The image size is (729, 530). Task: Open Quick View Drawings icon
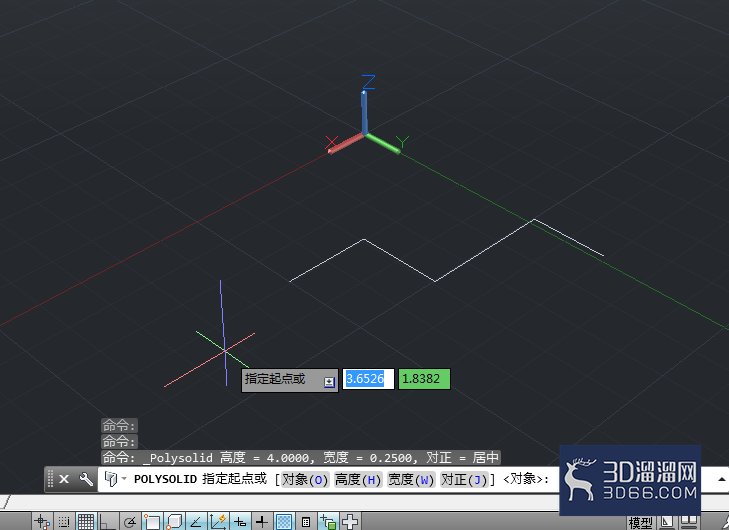tap(689, 523)
